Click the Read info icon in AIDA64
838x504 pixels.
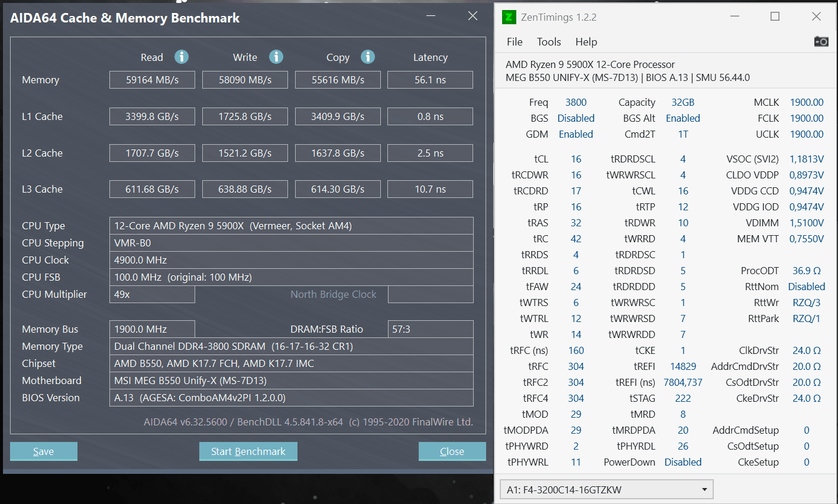[182, 57]
